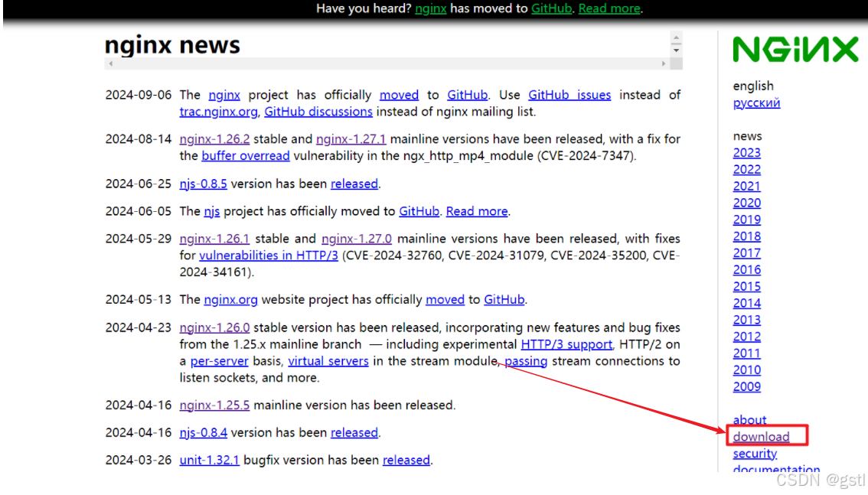Image resolution: width=868 pixels, height=495 pixels.
Task: Open the HTTP/3 support link
Action: [x=566, y=344]
